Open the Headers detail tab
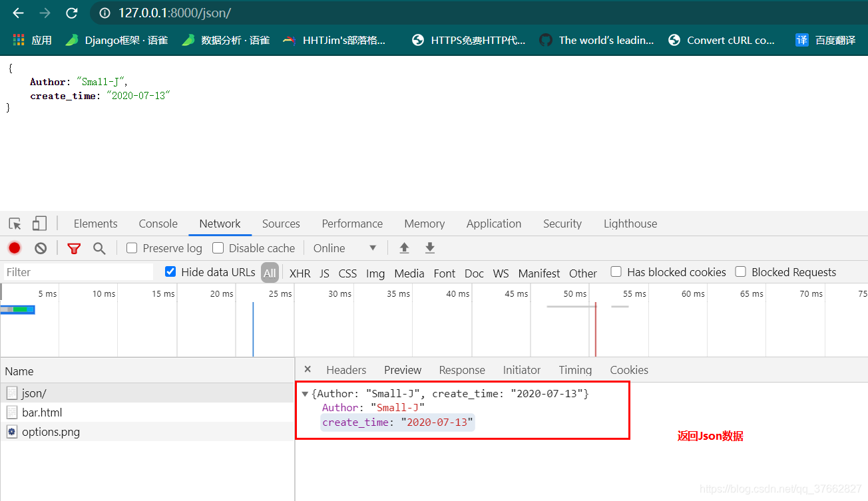868x501 pixels. pos(346,370)
